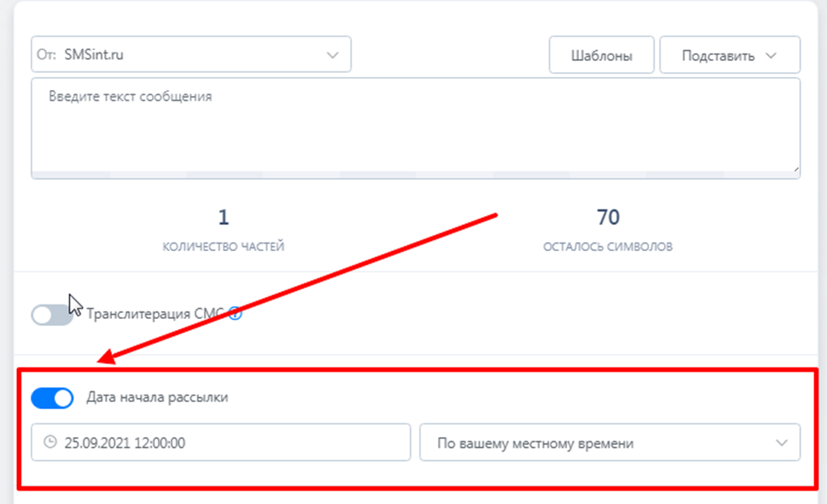
Task: Click into the Введите текст сообщения text area
Action: [x=415, y=125]
